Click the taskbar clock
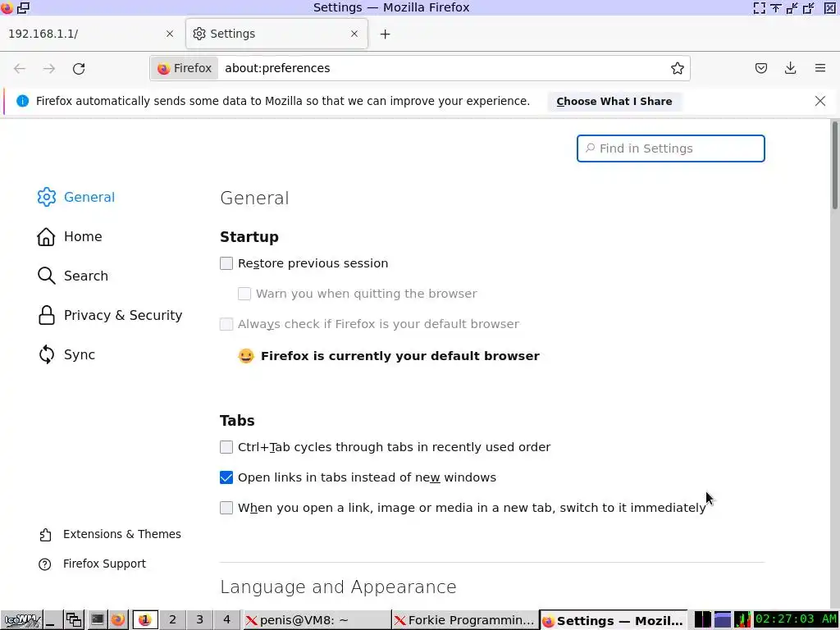 tap(796, 619)
